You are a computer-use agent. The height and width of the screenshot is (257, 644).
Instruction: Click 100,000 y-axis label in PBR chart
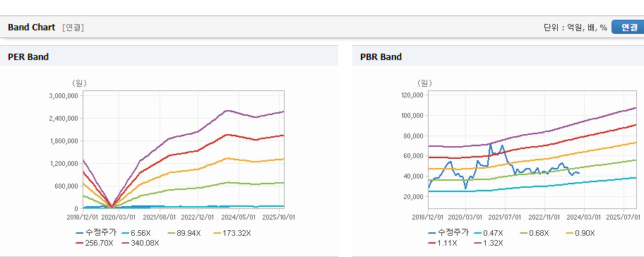(x=413, y=115)
